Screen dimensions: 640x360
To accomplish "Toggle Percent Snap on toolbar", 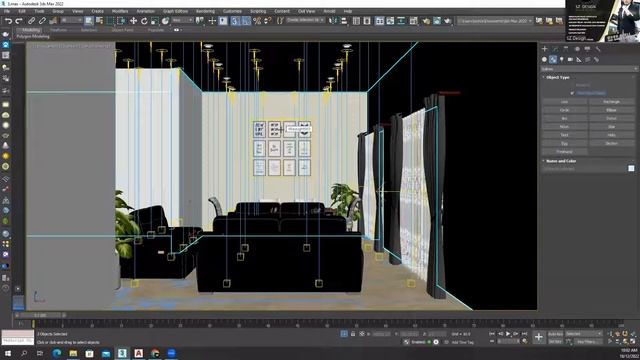I will click(x=257, y=21).
